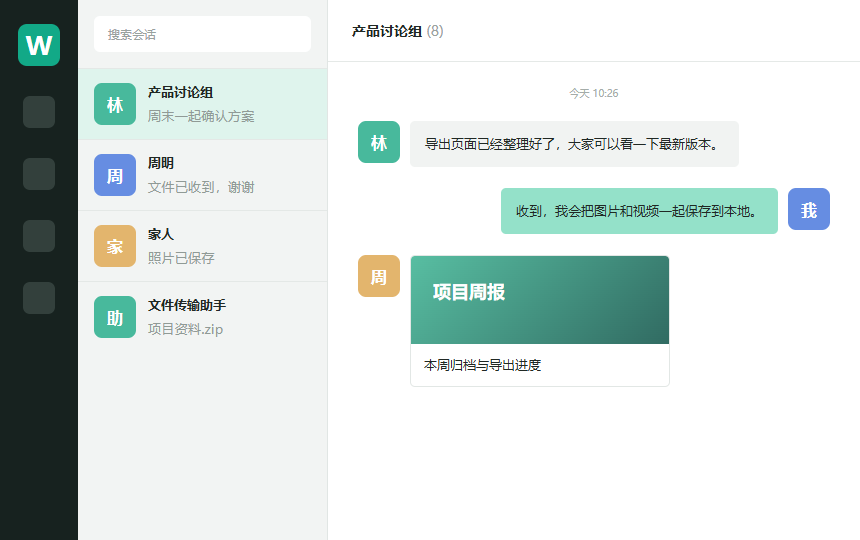860x540 pixels.
Task: Click the green 助 avatar in the conversation list
Action: [115, 317]
